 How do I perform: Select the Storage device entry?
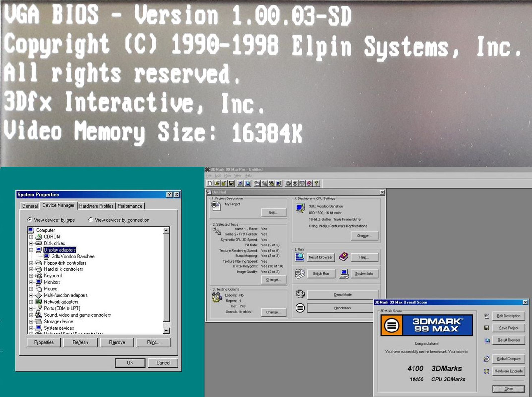click(x=59, y=321)
